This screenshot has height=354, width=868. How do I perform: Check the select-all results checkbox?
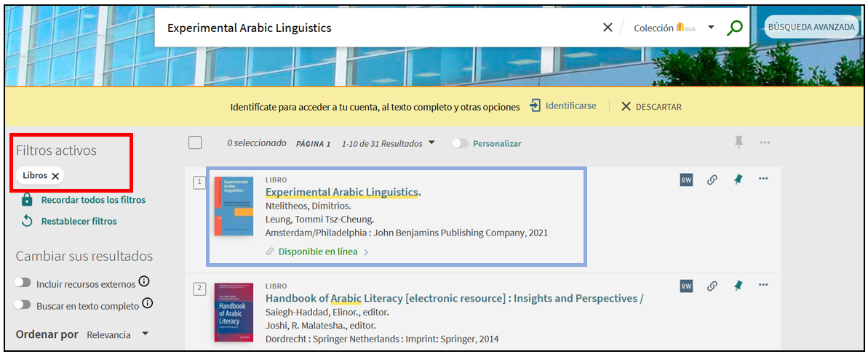pos(195,143)
